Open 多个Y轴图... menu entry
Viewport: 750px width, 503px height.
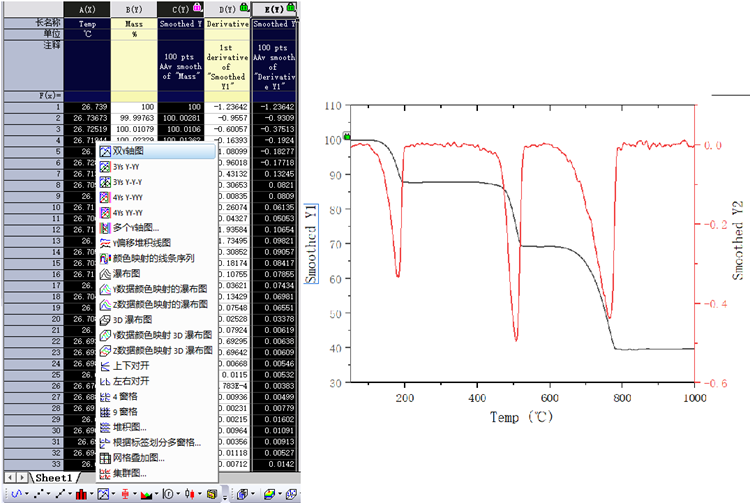pyautogui.click(x=157, y=228)
